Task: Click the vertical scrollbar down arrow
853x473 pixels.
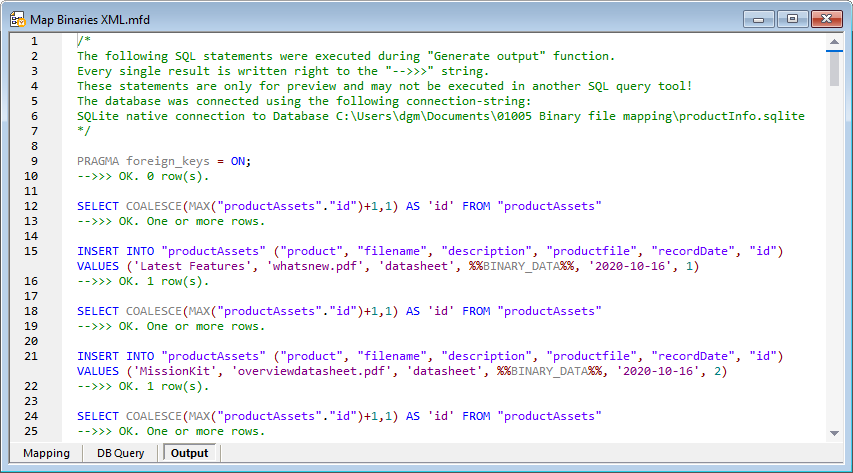Action: pos(834,431)
